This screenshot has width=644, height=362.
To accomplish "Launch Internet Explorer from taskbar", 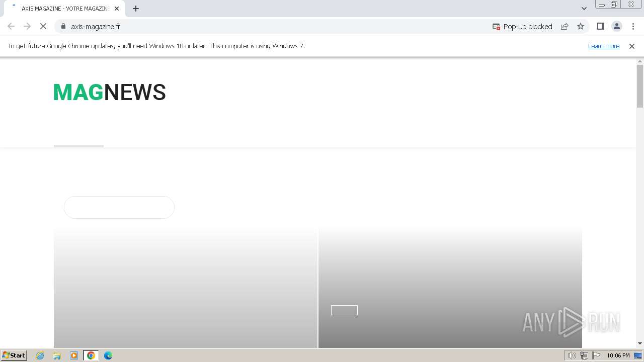I will pyautogui.click(x=40, y=355).
